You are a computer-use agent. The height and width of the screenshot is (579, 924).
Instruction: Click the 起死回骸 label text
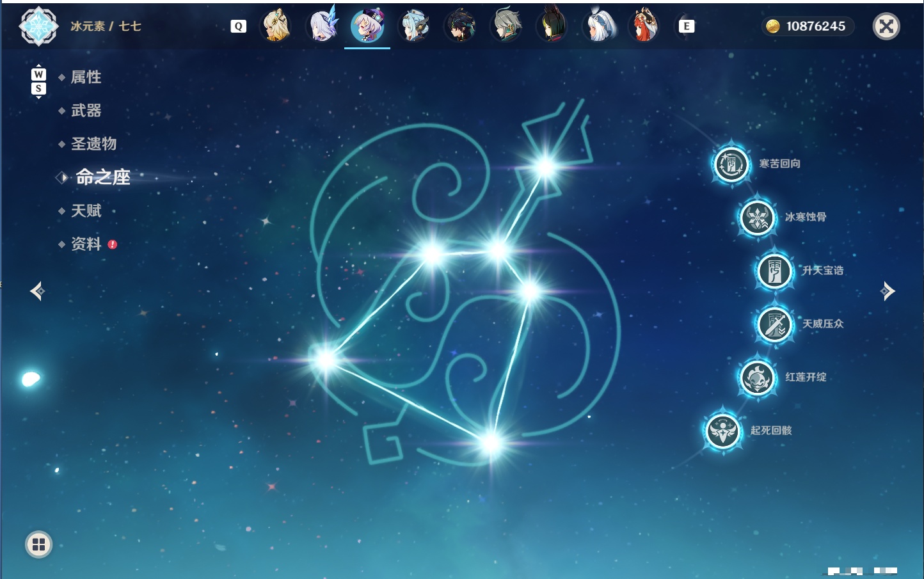click(771, 430)
